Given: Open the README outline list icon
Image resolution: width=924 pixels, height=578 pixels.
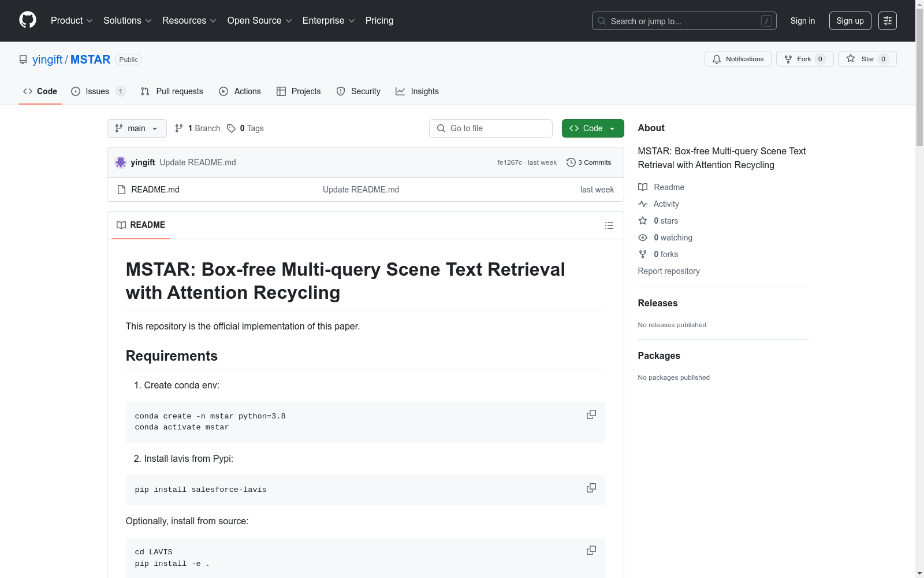Looking at the screenshot, I should click(609, 225).
